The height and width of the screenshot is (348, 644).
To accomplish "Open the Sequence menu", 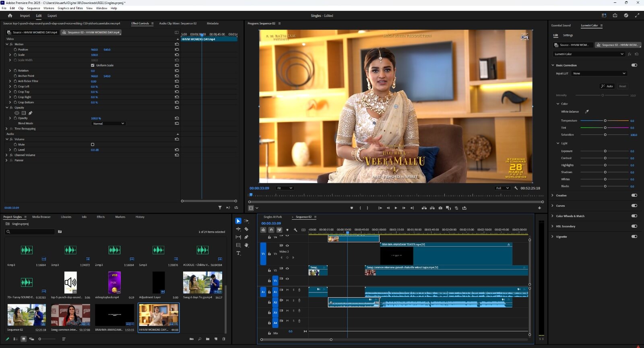I will coord(33,8).
